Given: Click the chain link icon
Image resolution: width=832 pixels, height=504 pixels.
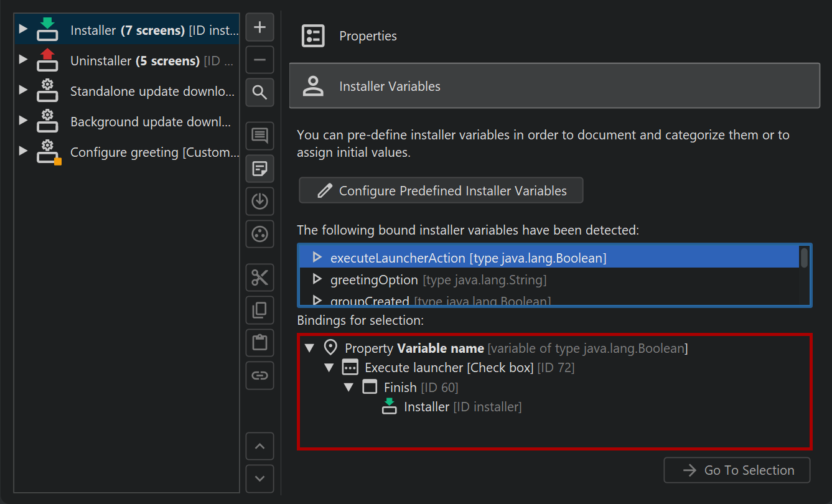Looking at the screenshot, I should [x=260, y=375].
